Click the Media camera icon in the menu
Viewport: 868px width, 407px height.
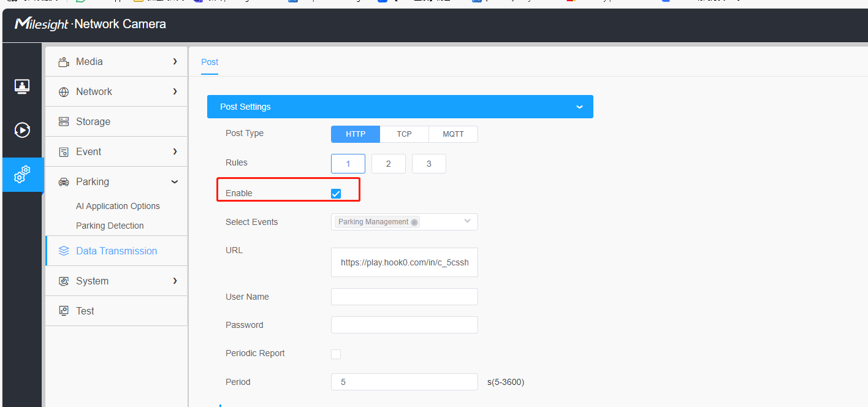(64, 62)
